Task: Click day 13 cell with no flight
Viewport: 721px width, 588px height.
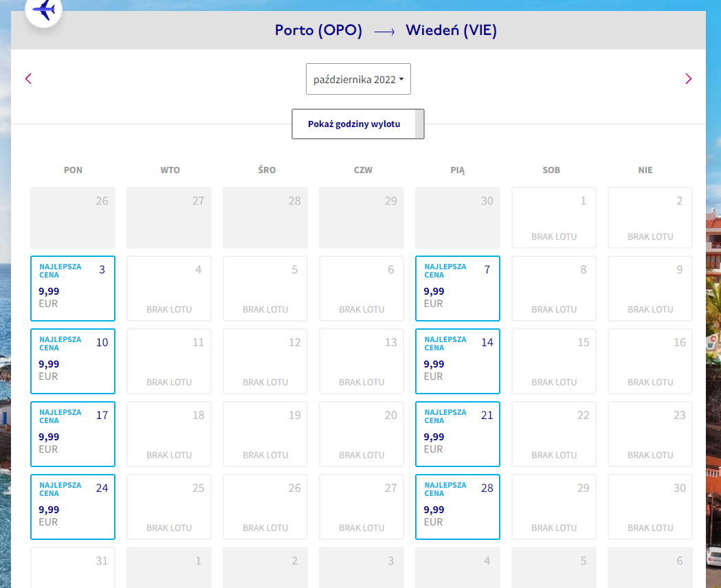Action: [x=362, y=361]
